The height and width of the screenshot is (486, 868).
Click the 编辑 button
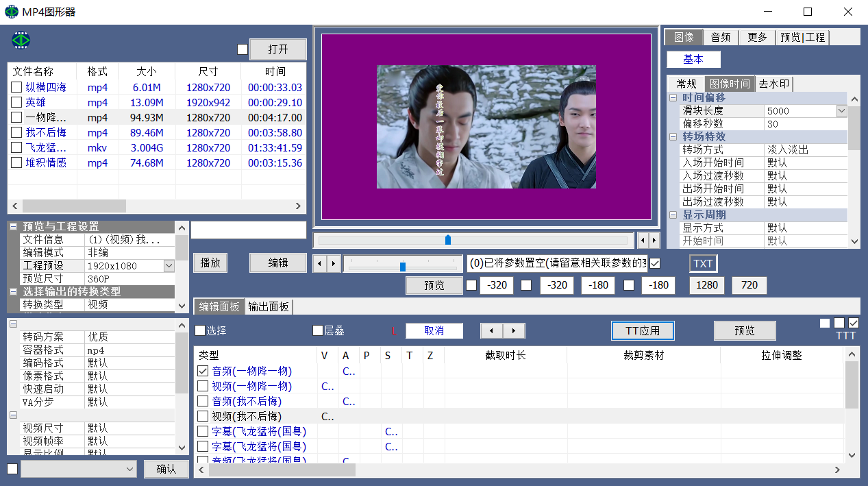278,263
